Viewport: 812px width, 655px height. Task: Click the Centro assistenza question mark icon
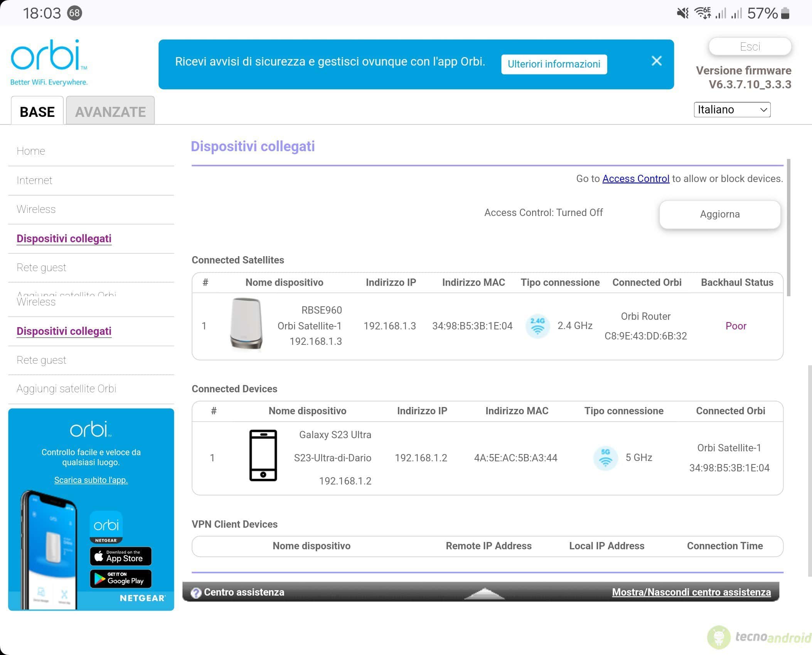196,593
